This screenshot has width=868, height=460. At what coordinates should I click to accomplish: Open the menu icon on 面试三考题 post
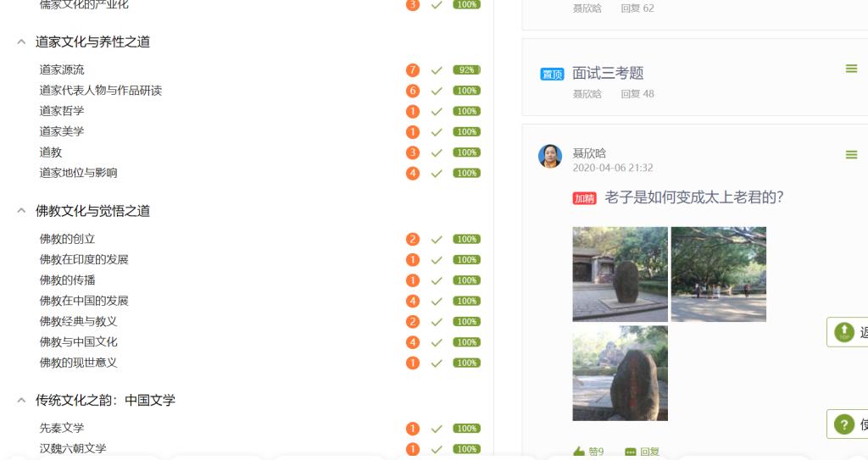851,69
